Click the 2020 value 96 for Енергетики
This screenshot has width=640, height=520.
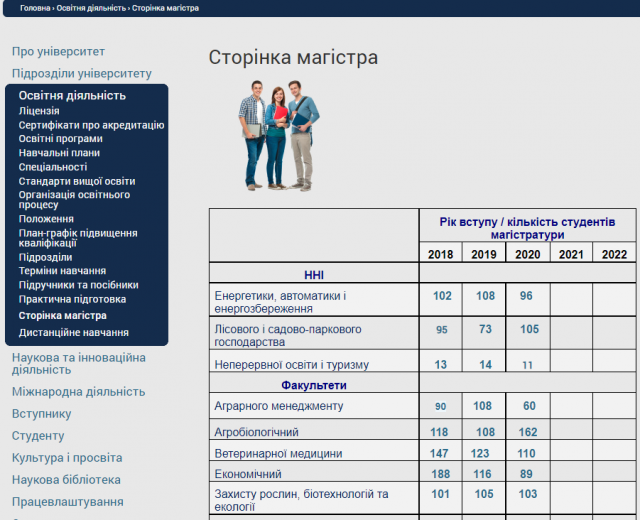click(x=526, y=296)
